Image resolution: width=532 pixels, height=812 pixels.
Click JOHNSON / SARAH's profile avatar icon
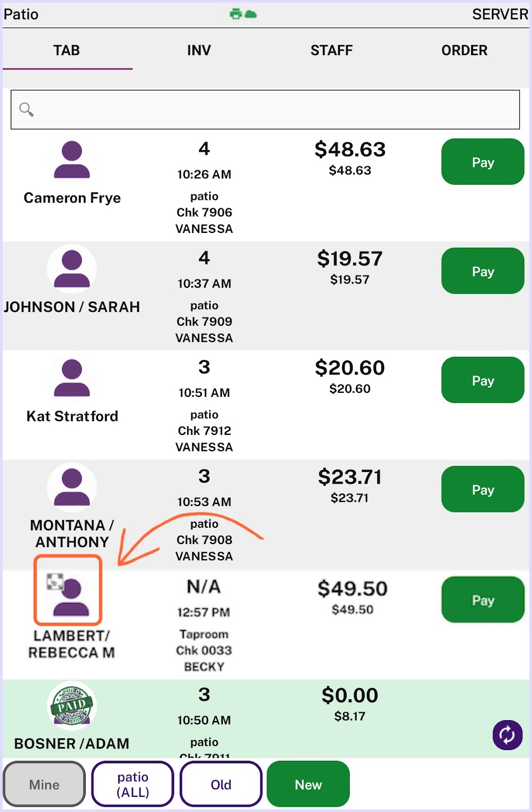coord(72,269)
